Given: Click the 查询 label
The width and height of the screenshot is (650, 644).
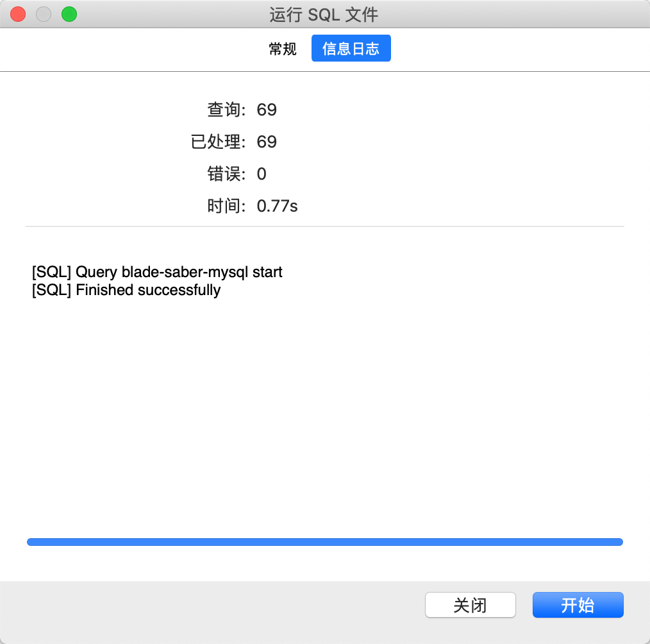Looking at the screenshot, I should (226, 110).
